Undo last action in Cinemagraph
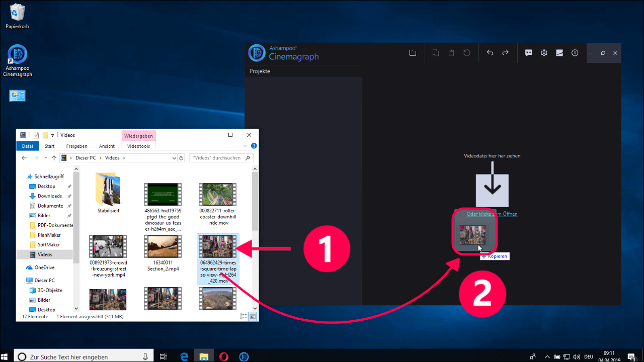Viewport: 644px width, 362px height. coord(490,53)
